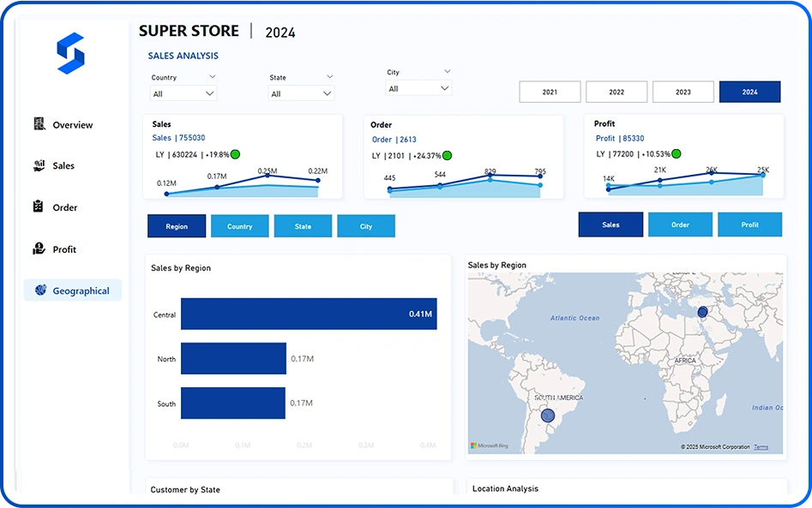
Task: Click the South America bubble on map
Action: 548,416
